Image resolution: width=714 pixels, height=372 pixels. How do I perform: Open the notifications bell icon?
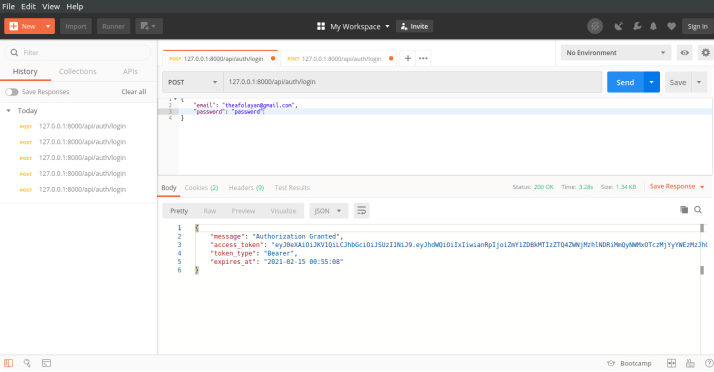point(653,26)
